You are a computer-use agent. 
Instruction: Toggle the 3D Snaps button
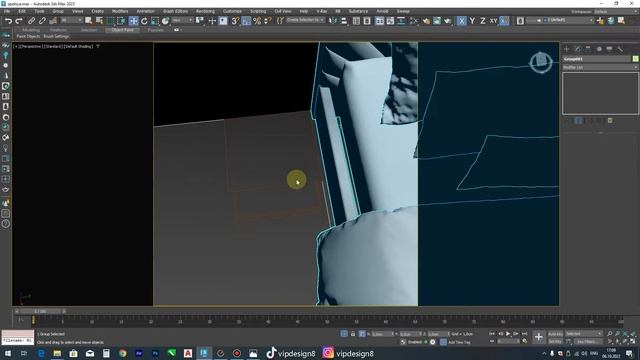point(235,20)
